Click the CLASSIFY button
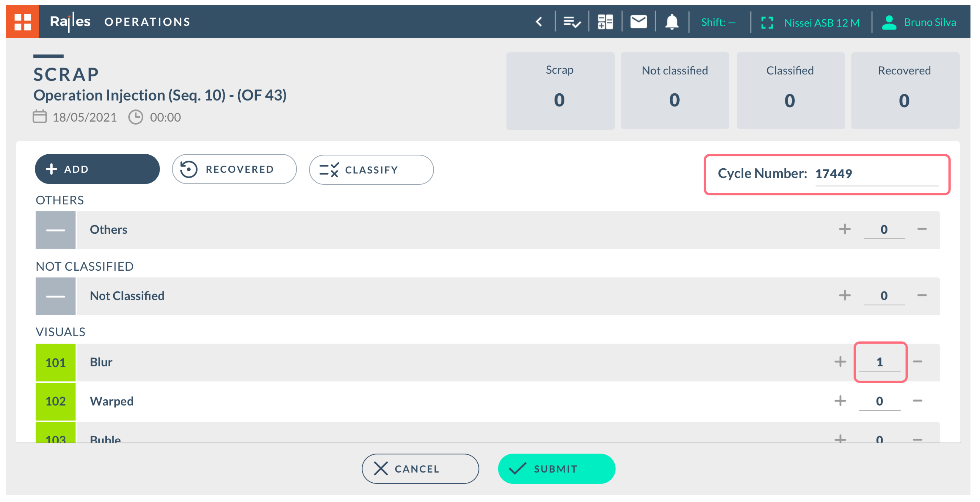This screenshot has height=502, width=980. click(371, 170)
